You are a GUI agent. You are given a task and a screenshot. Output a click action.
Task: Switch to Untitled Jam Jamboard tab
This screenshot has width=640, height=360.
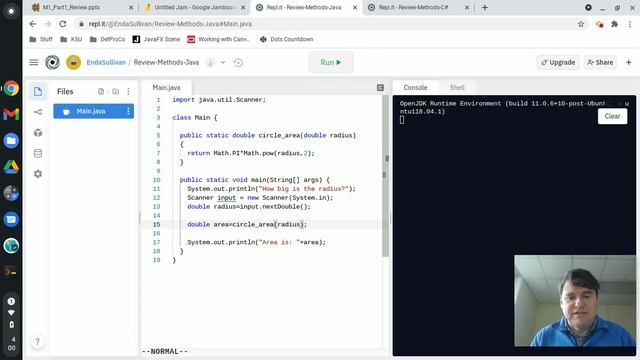[x=194, y=7]
